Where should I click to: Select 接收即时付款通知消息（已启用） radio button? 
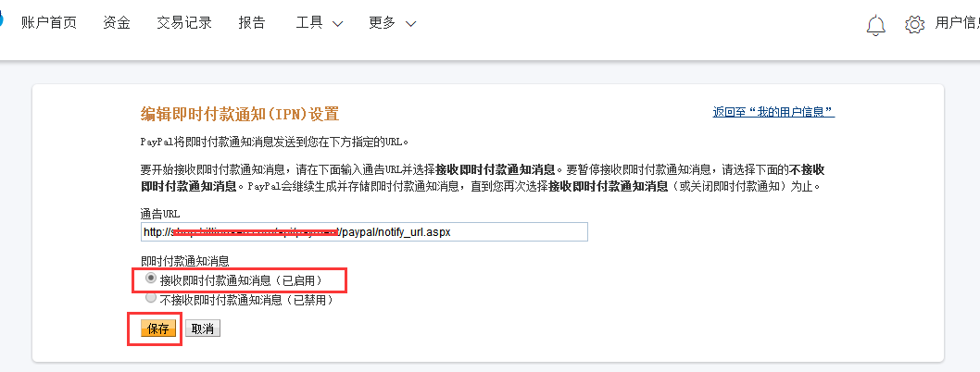[151, 279]
